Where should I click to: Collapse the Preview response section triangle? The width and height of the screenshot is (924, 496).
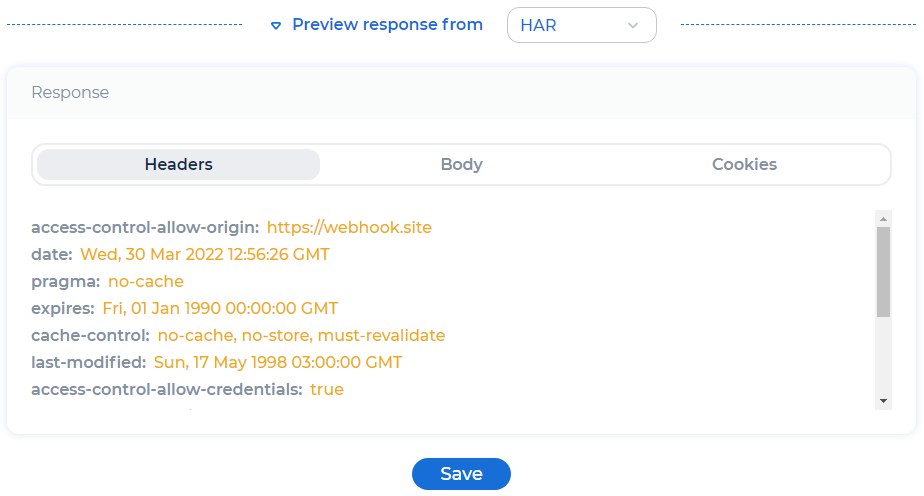point(275,25)
